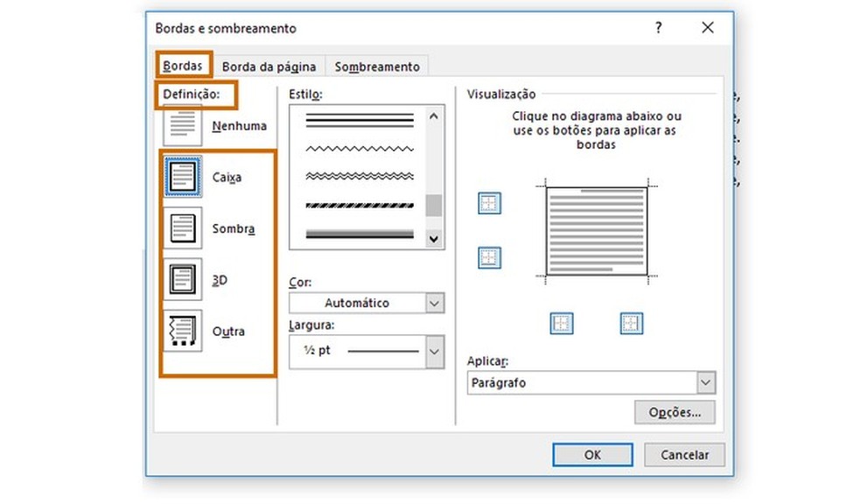Expand the Largura width dropdown
Viewport: 861px width, 504px height.
pyautogui.click(x=435, y=352)
